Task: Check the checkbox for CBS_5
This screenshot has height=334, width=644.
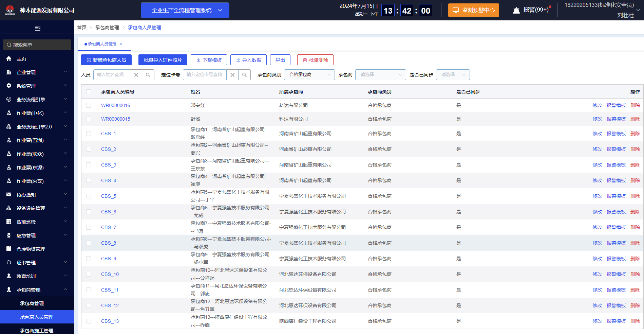Action: (89, 196)
